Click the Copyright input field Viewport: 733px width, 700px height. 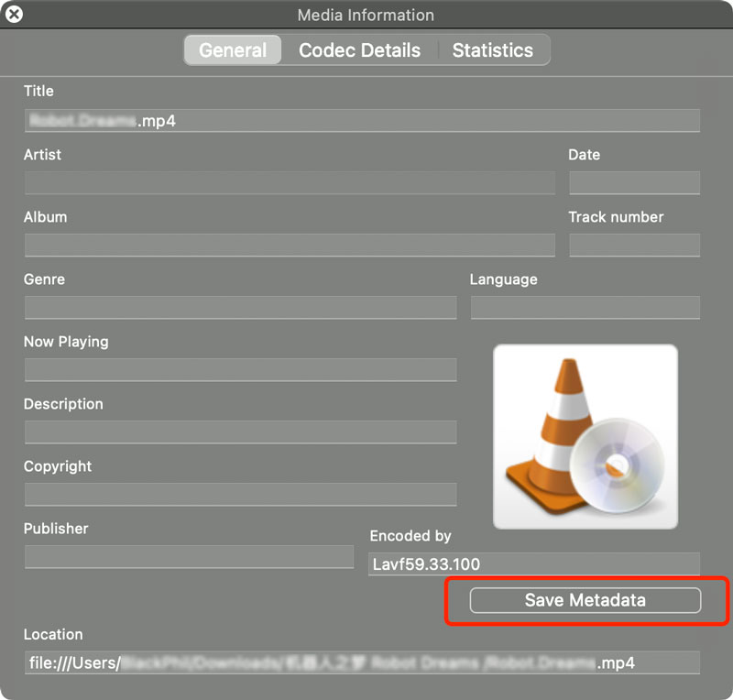click(x=240, y=494)
